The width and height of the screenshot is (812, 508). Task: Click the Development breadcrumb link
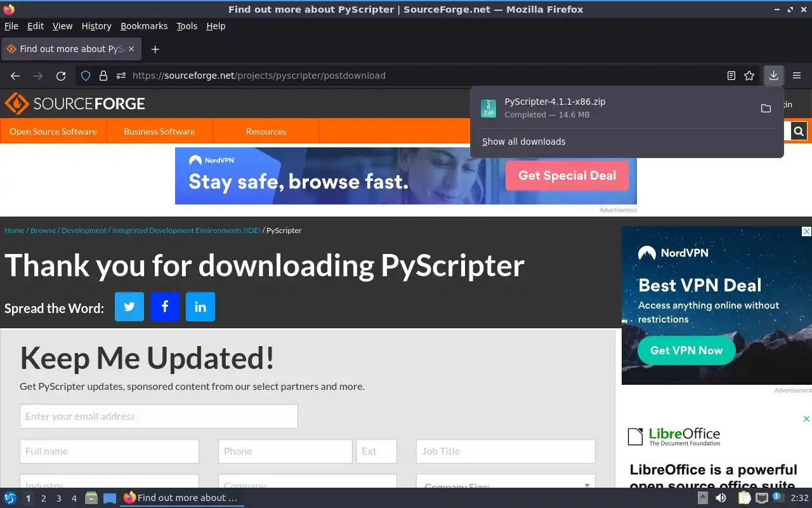[84, 231]
